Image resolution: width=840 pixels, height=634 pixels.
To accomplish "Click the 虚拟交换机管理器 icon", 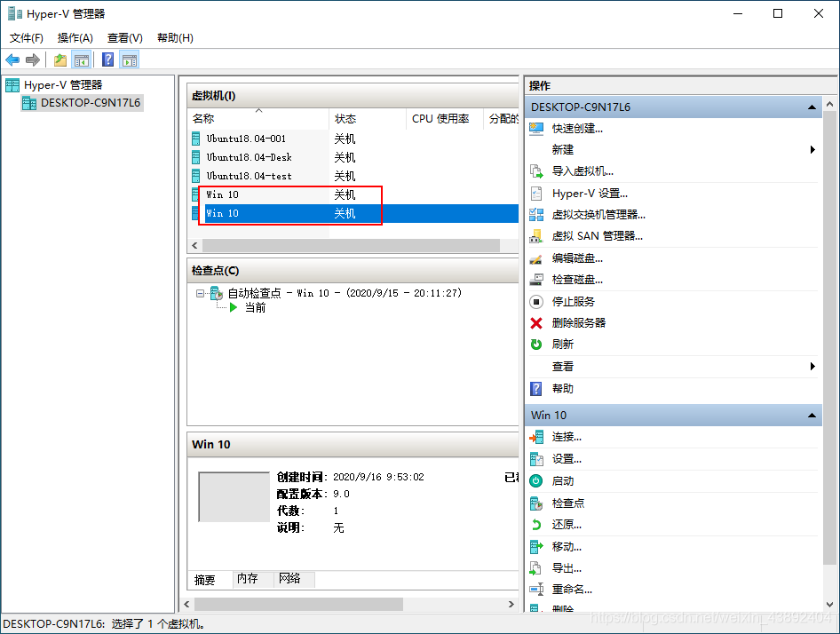I will click(536, 215).
